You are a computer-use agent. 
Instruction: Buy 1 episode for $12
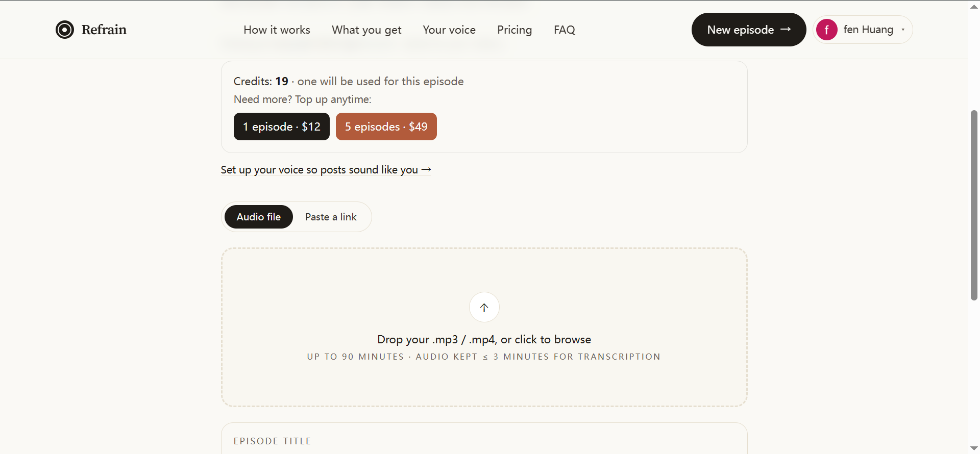click(282, 127)
